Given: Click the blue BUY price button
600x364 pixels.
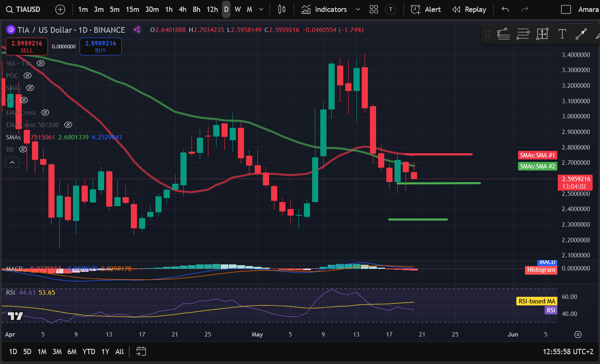Looking at the screenshot, I should pos(100,46).
